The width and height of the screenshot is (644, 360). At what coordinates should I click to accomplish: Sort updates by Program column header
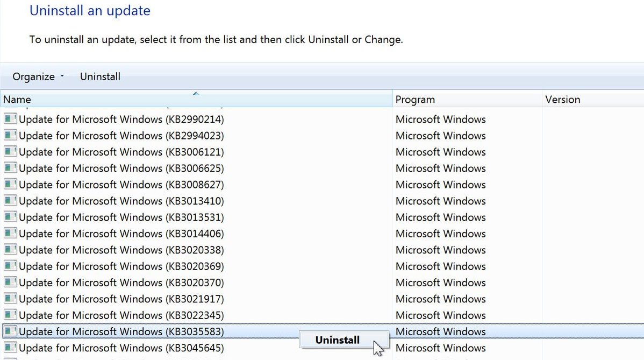coord(415,100)
